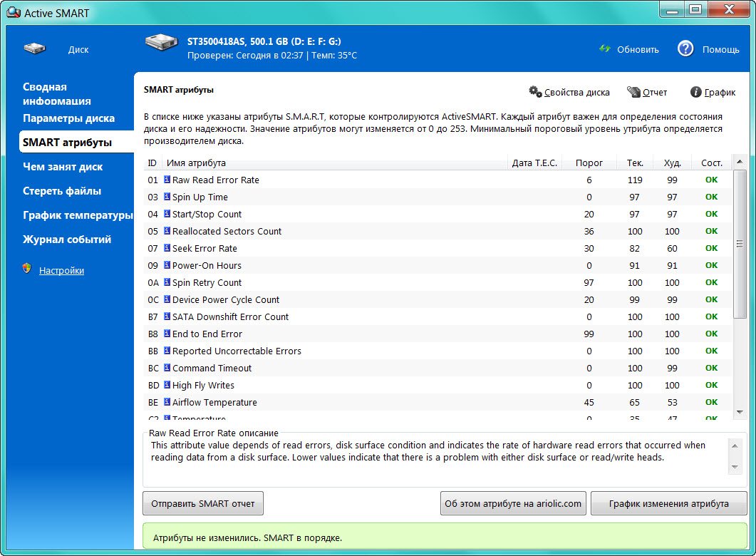Click the info icon beside График

695,92
